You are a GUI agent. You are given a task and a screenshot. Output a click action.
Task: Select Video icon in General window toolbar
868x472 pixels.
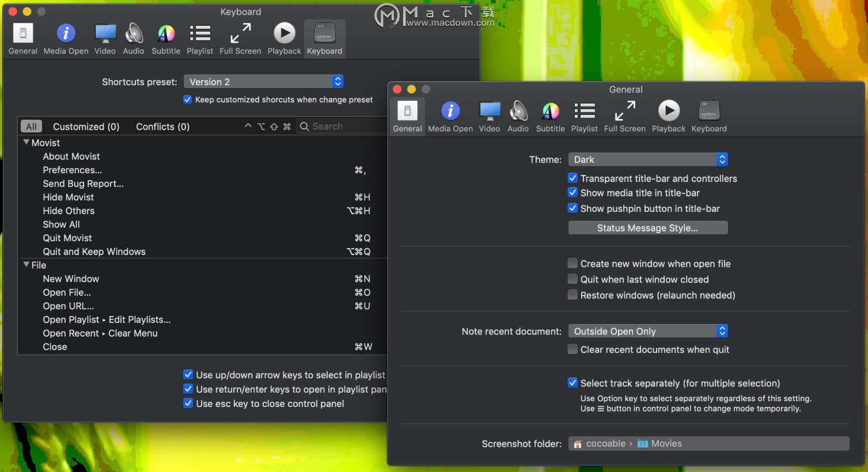coord(490,116)
